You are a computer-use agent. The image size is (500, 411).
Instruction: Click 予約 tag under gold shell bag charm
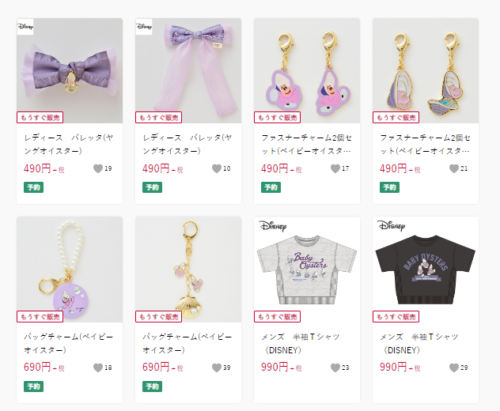[152, 386]
